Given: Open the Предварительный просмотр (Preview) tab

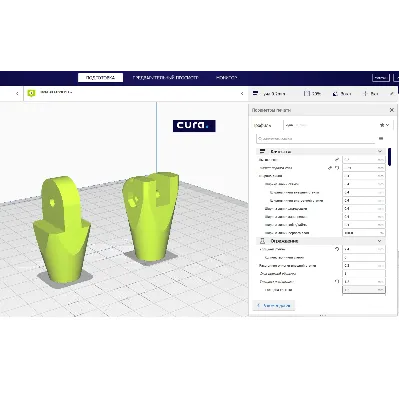Looking at the screenshot, I should pyautogui.click(x=165, y=77).
